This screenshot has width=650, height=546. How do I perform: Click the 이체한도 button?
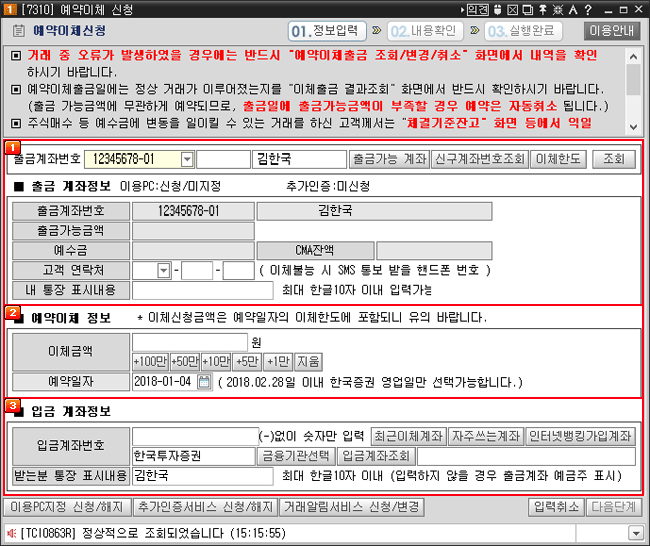(x=558, y=159)
